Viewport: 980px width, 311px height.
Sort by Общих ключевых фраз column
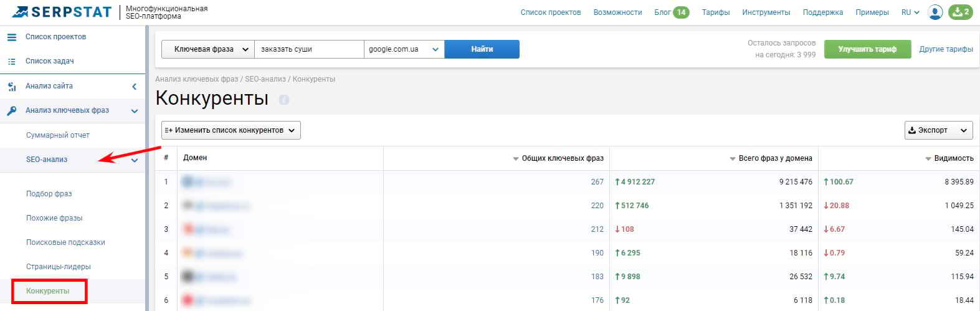558,158
